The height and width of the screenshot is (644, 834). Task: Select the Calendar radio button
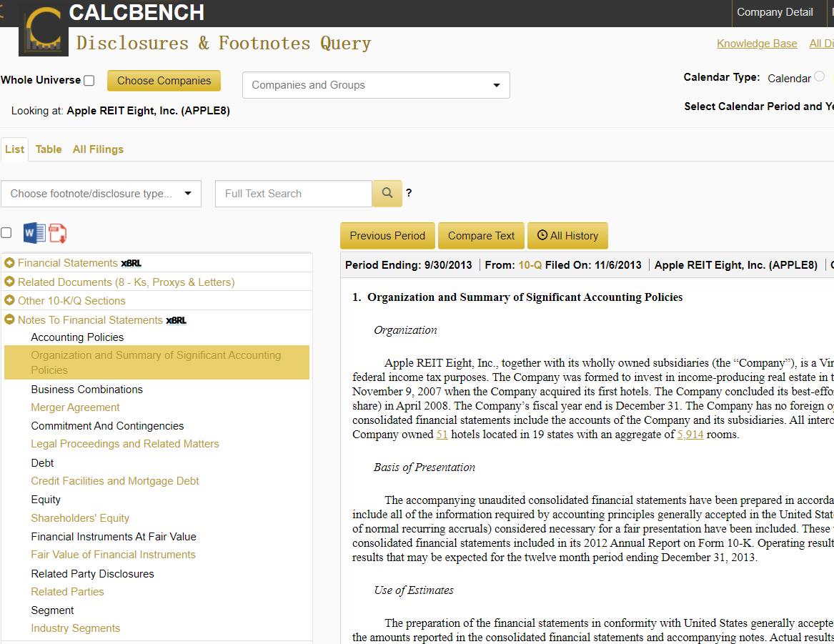pos(819,76)
